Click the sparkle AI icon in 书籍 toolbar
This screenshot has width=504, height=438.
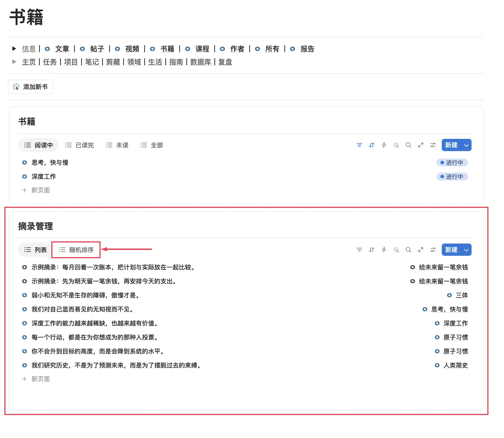tap(396, 145)
